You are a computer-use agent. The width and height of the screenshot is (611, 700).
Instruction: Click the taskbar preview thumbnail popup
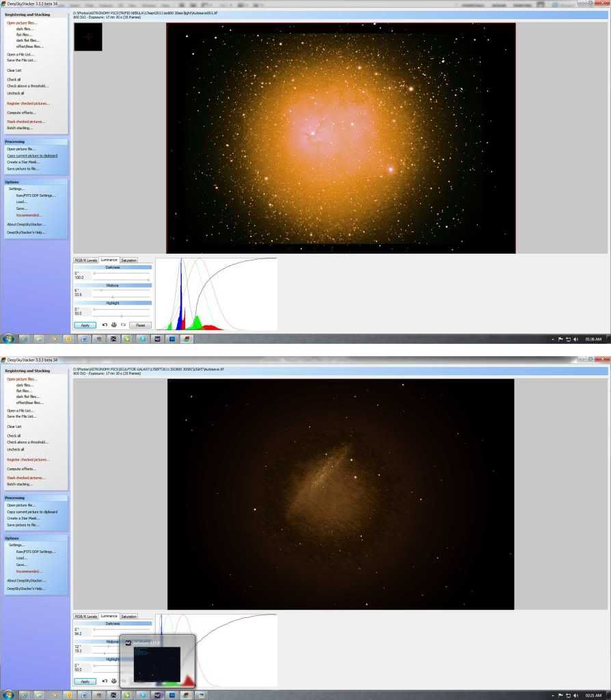coord(157,660)
